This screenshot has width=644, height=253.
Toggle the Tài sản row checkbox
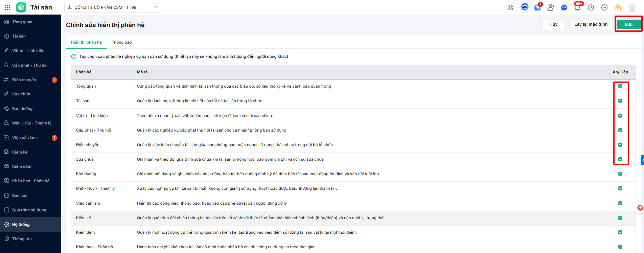[x=620, y=101]
